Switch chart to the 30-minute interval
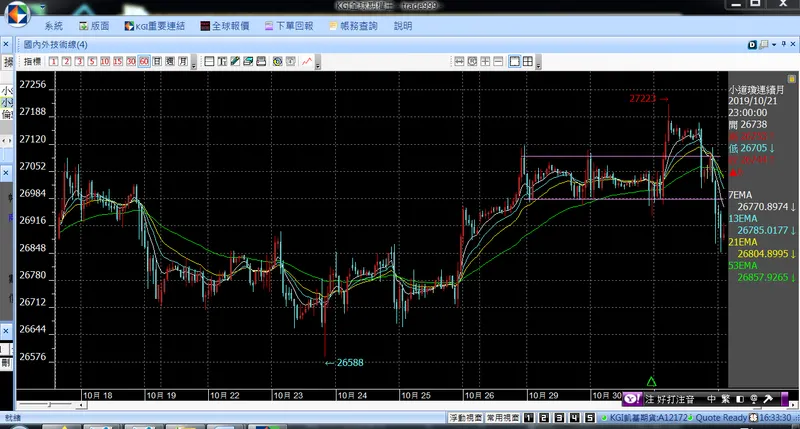 131,62
